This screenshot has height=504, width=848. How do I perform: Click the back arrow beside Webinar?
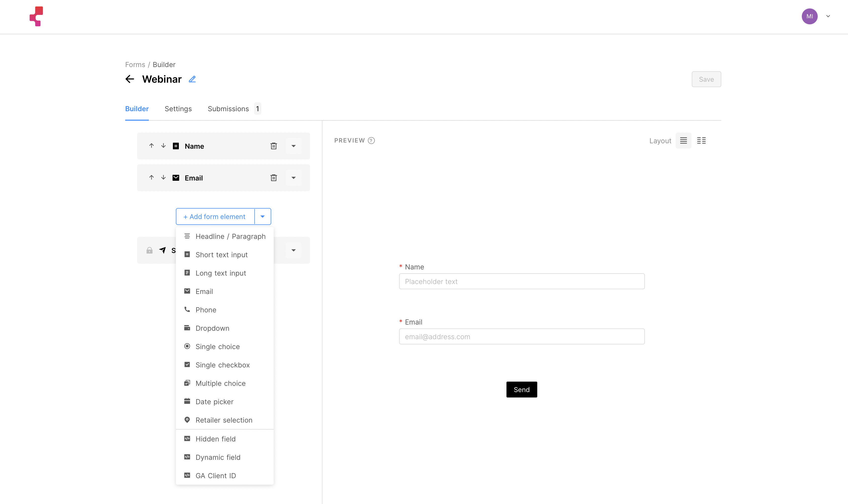coord(130,79)
